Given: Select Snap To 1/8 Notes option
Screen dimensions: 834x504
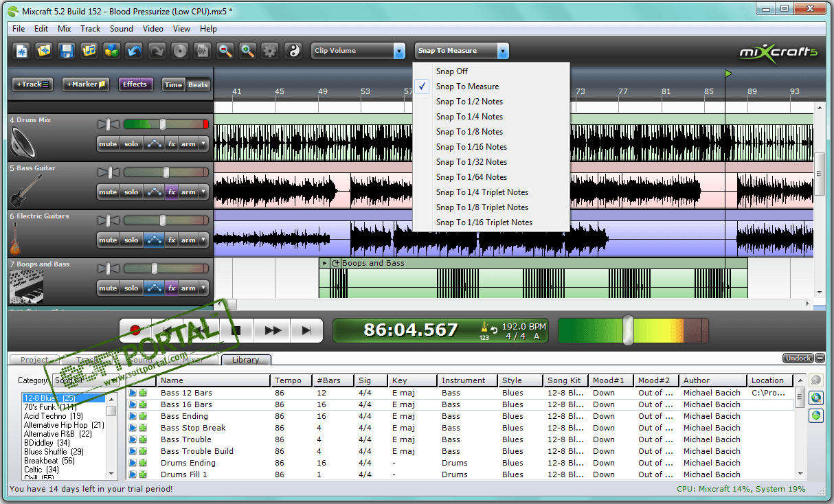Looking at the screenshot, I should pyautogui.click(x=469, y=132).
